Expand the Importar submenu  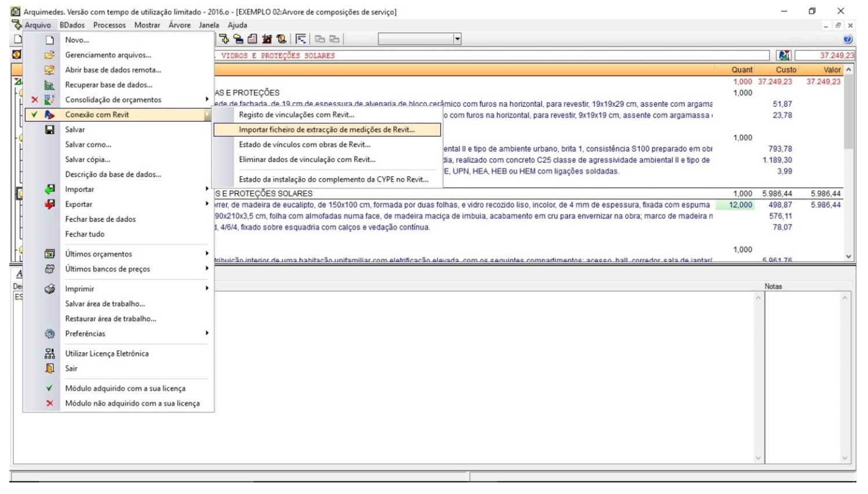tap(207, 189)
